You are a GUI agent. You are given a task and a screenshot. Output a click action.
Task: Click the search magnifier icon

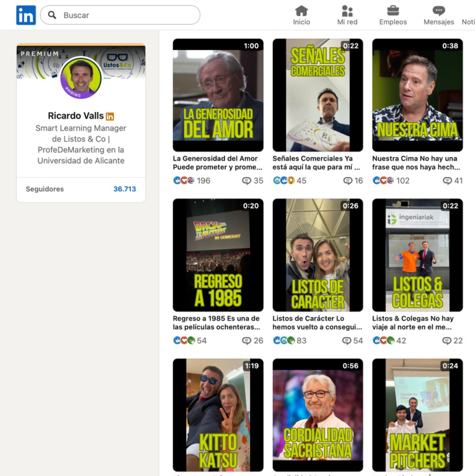[52, 15]
